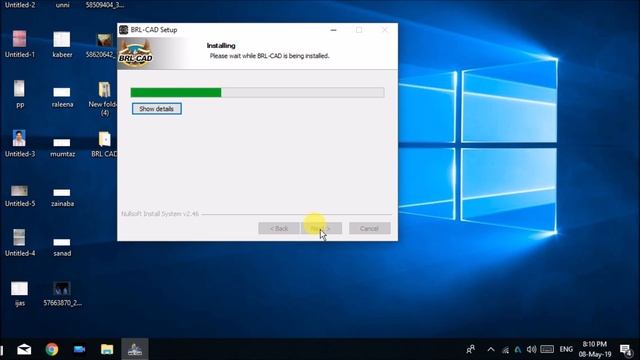Select the Untitled-1 desktop icon
This screenshot has height=360, width=640.
(20, 44)
